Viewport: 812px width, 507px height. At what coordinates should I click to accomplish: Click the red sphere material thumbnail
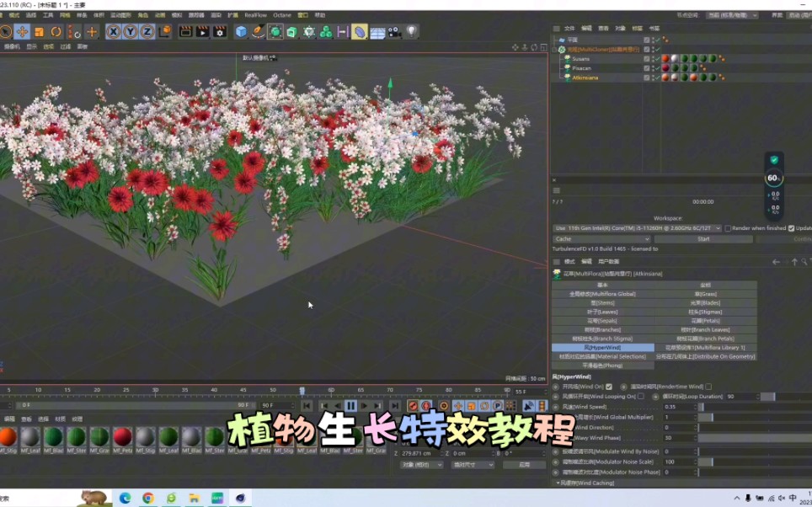click(122, 437)
